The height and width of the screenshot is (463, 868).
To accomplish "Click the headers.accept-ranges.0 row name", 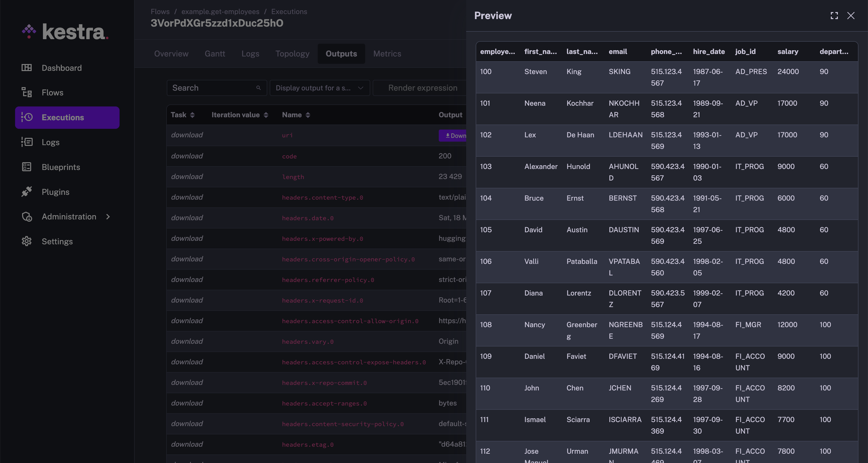I will click(324, 403).
